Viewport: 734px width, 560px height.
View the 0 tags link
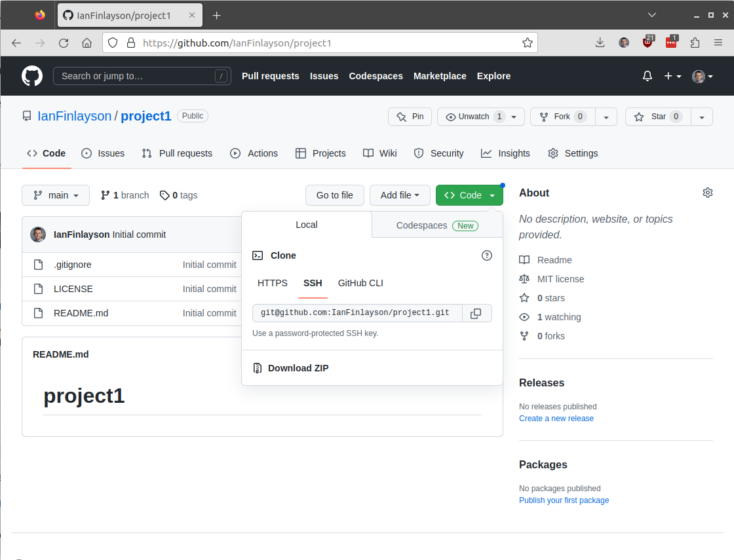pyautogui.click(x=179, y=195)
